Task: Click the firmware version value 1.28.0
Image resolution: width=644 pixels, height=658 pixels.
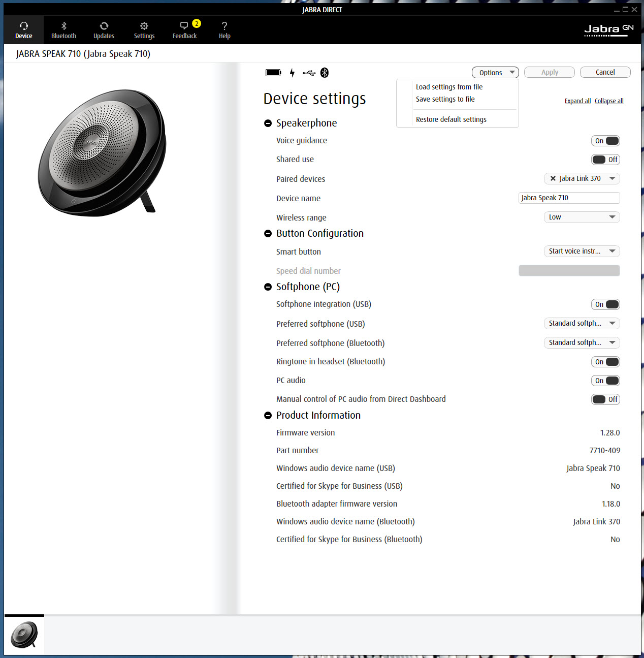Action: [x=610, y=433]
